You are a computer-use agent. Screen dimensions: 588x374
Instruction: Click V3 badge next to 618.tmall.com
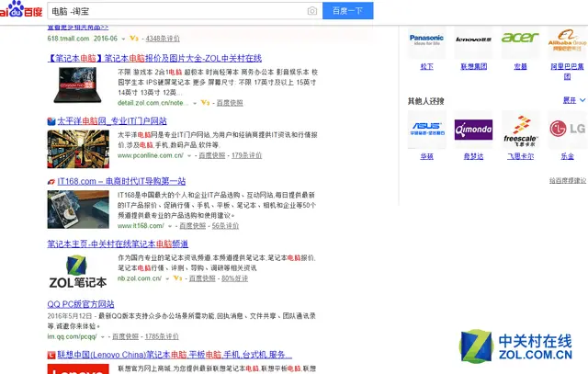point(134,39)
